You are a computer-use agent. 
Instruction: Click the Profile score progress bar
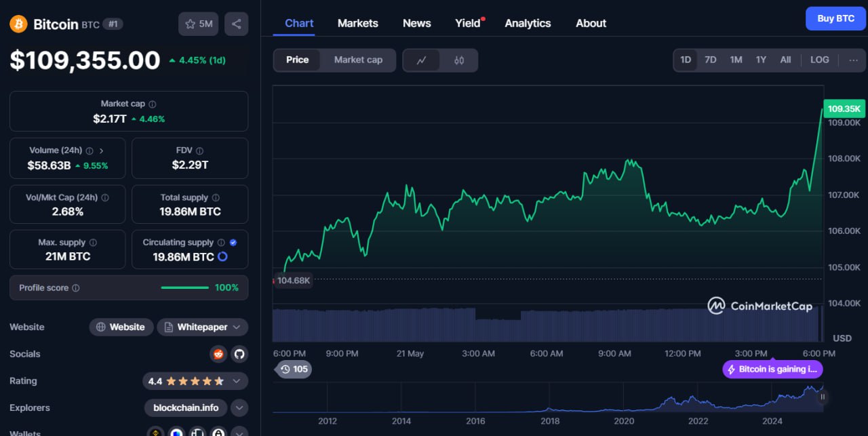click(x=185, y=288)
